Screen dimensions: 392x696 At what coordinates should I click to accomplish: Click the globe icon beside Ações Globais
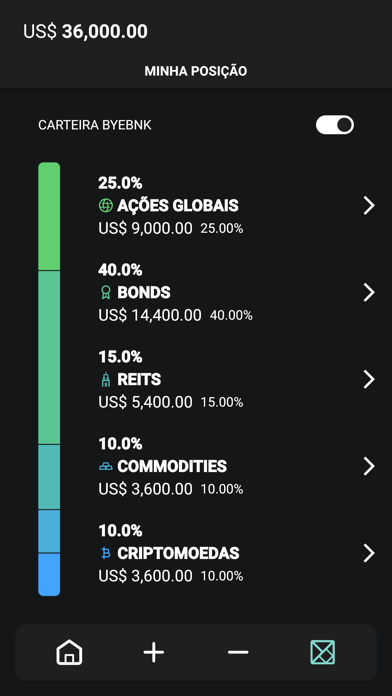pos(106,206)
